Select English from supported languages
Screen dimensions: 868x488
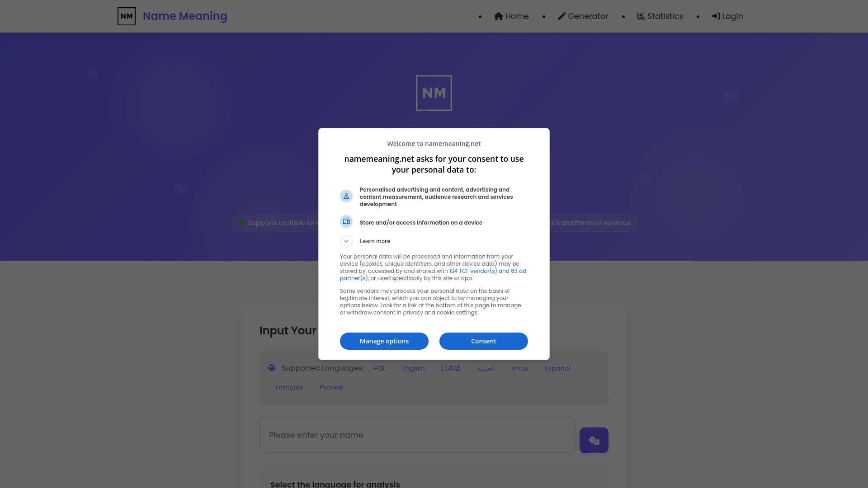414,368
